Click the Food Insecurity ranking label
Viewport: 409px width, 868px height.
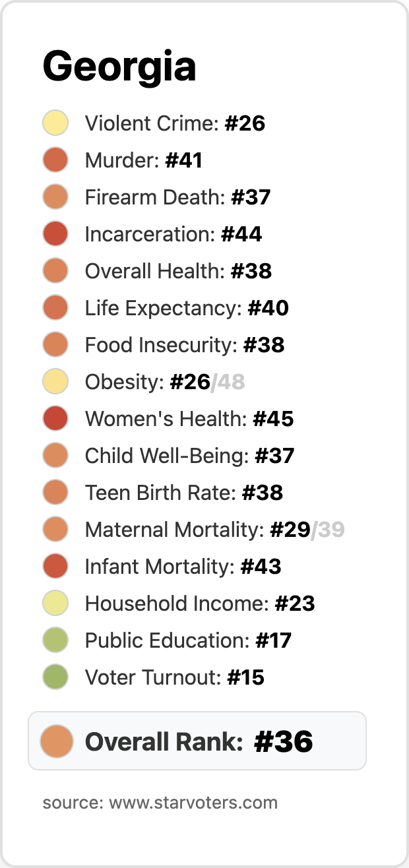[185, 345]
